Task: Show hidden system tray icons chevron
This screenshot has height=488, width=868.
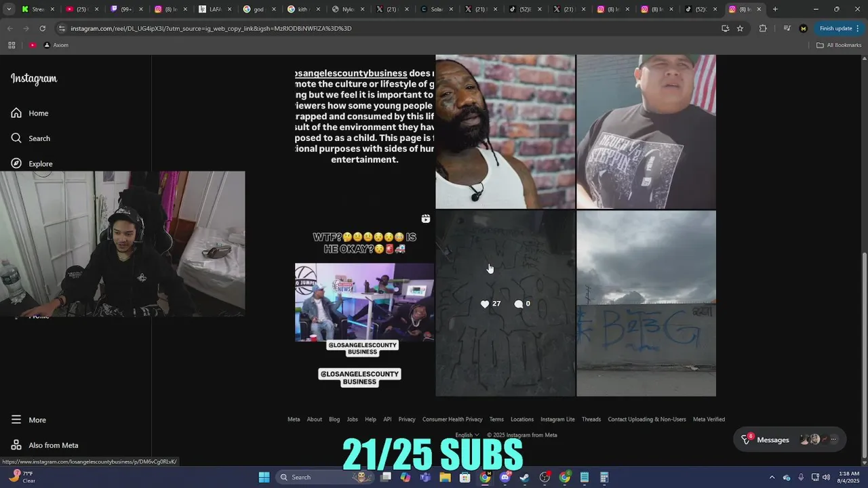Action: click(x=772, y=477)
